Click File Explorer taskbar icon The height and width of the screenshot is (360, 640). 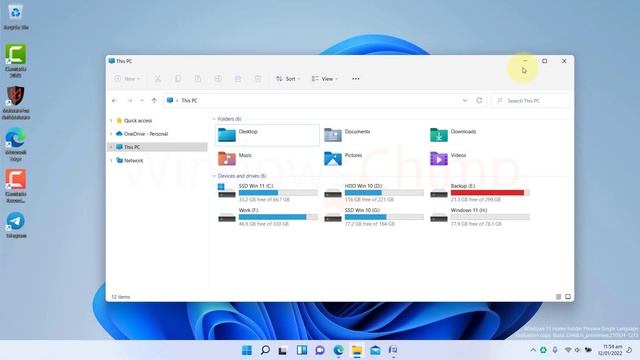point(357,350)
